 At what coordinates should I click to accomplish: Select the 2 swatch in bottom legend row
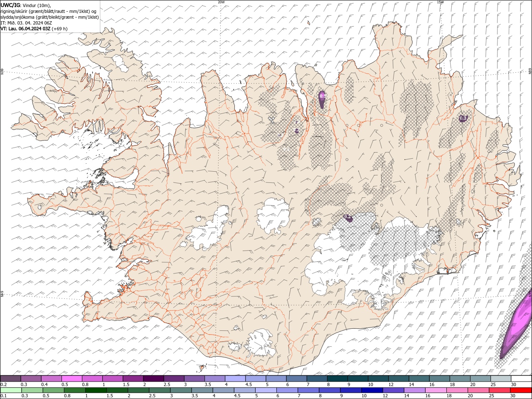click(138, 390)
